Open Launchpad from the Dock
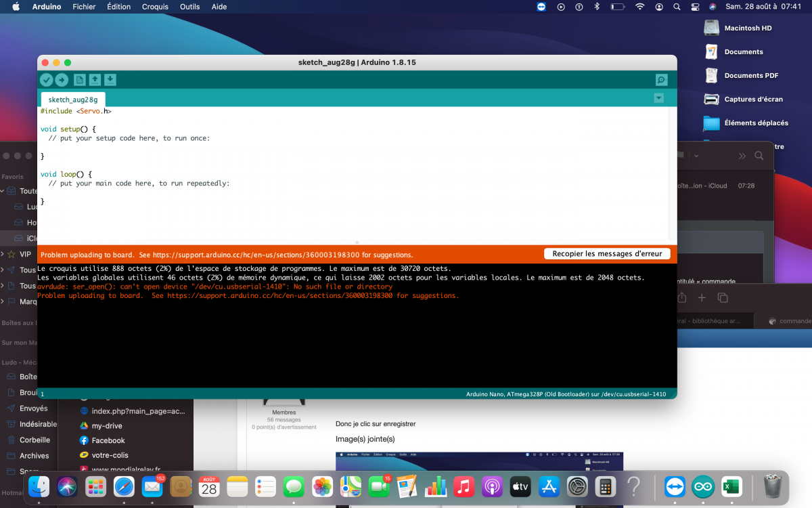The image size is (812, 508). (95, 486)
